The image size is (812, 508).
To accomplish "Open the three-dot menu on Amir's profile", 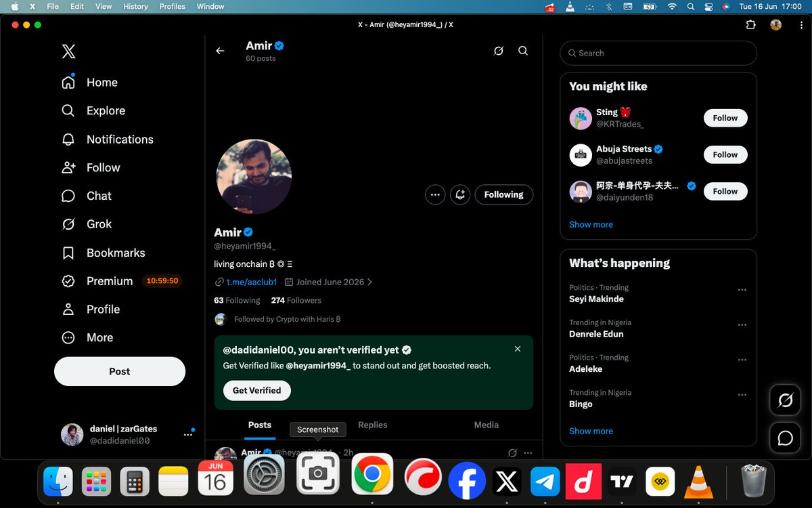I will pos(435,194).
